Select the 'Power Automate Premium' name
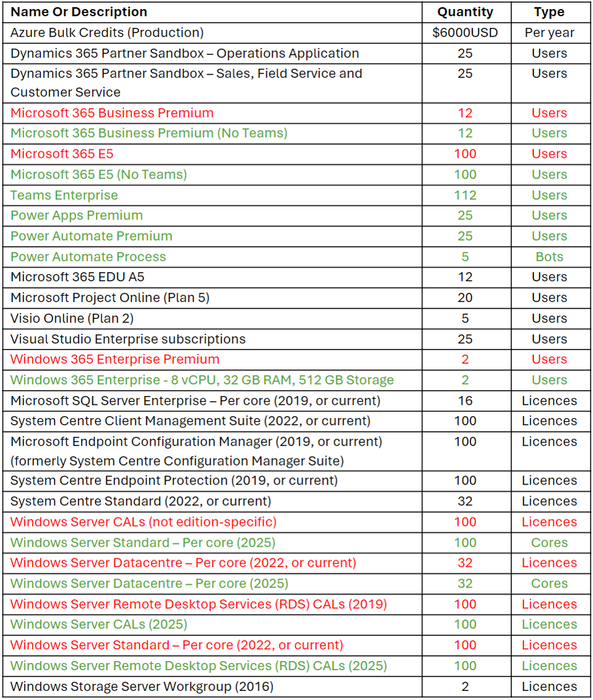Screen dimensions: 593x700 pos(92,236)
